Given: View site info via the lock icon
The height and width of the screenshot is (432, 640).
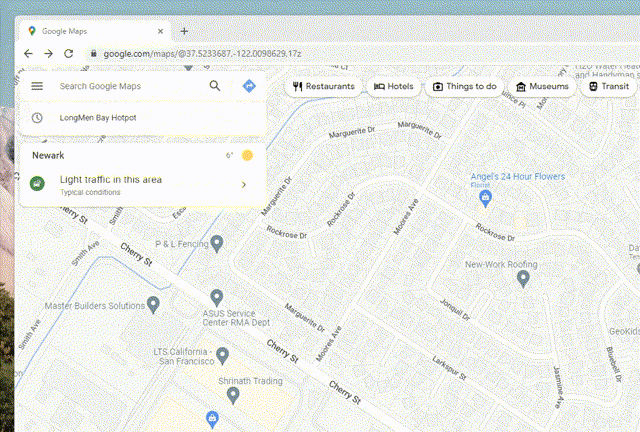Looking at the screenshot, I should [93, 53].
